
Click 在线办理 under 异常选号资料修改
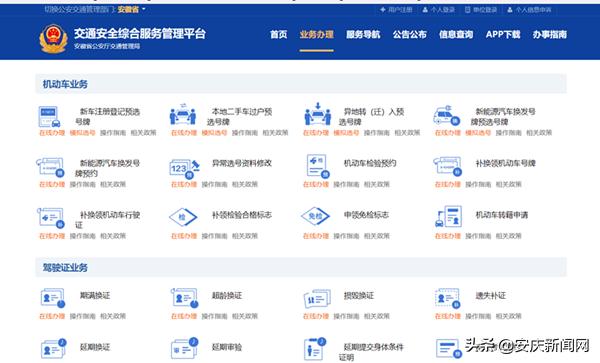point(184,184)
